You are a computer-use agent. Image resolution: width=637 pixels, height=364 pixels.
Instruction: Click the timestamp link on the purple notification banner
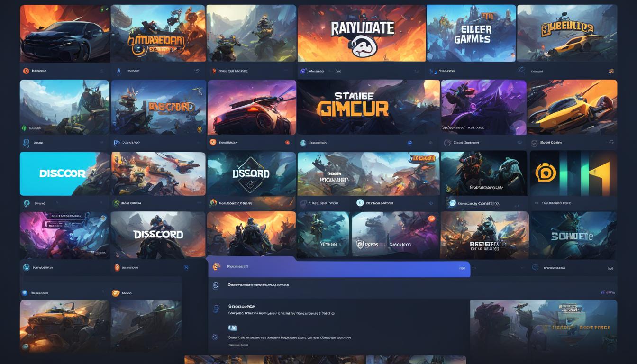(462, 268)
